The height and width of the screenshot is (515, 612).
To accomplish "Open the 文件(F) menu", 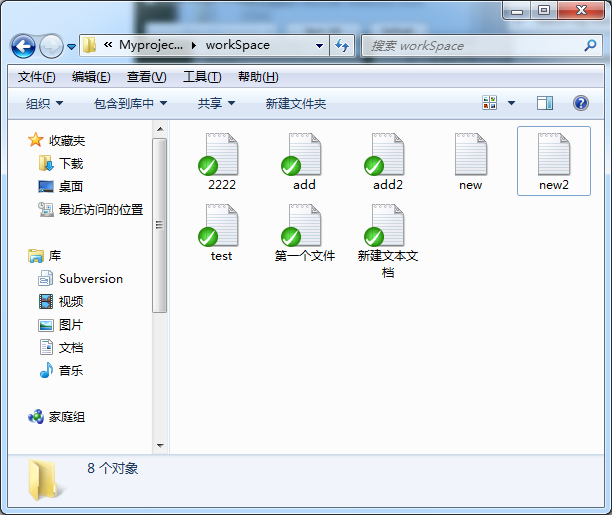I will tap(36, 77).
